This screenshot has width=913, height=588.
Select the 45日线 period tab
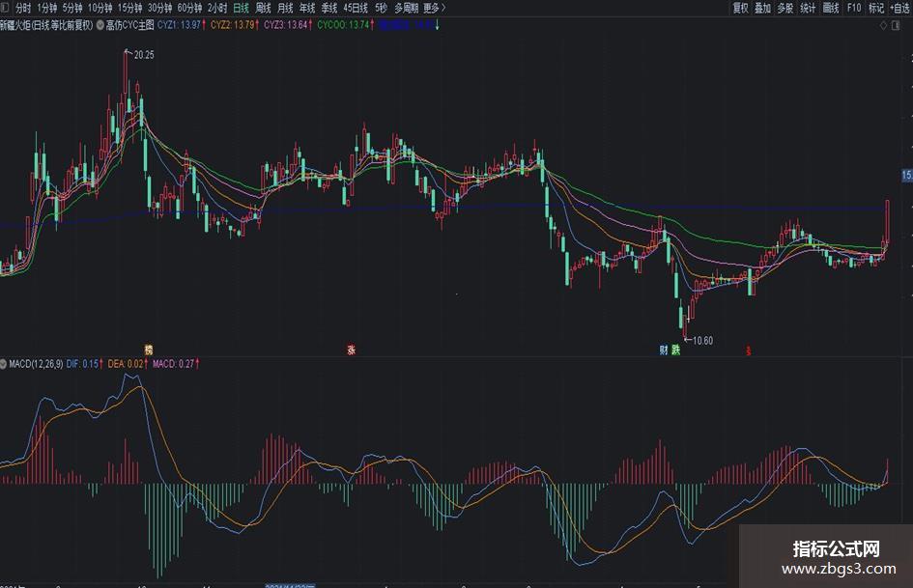click(356, 8)
